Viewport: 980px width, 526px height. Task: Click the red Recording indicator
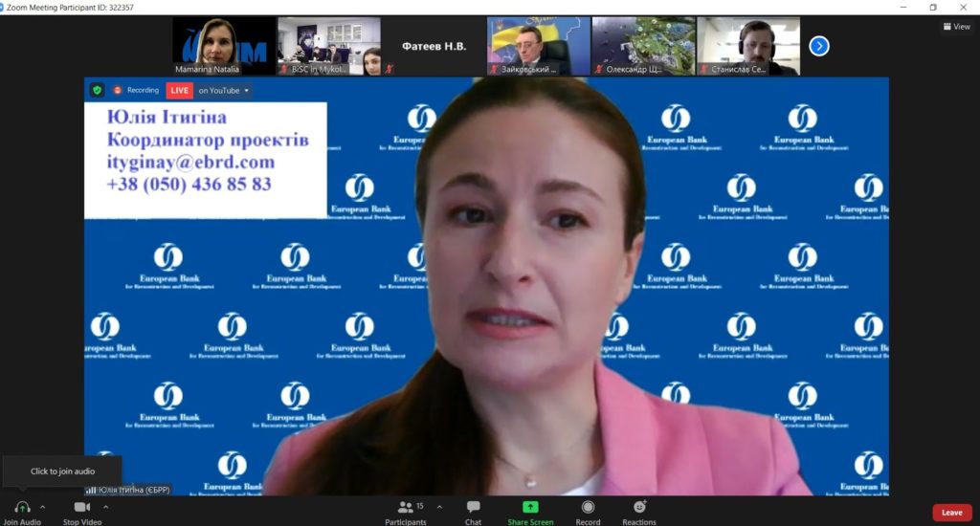[137, 90]
